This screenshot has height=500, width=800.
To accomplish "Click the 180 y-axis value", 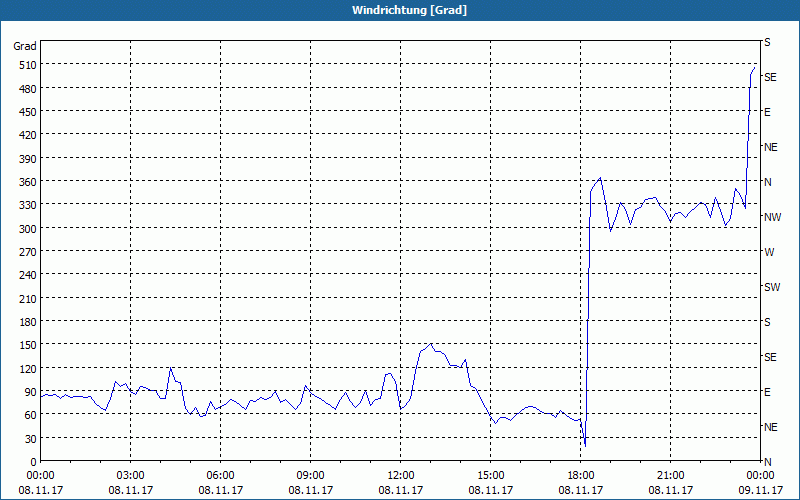I will point(28,322).
